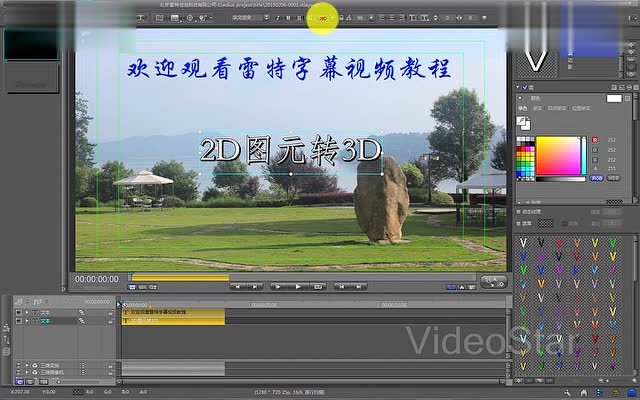
Task: Toggle italic text formatting in the toolbar
Action: tap(278, 18)
